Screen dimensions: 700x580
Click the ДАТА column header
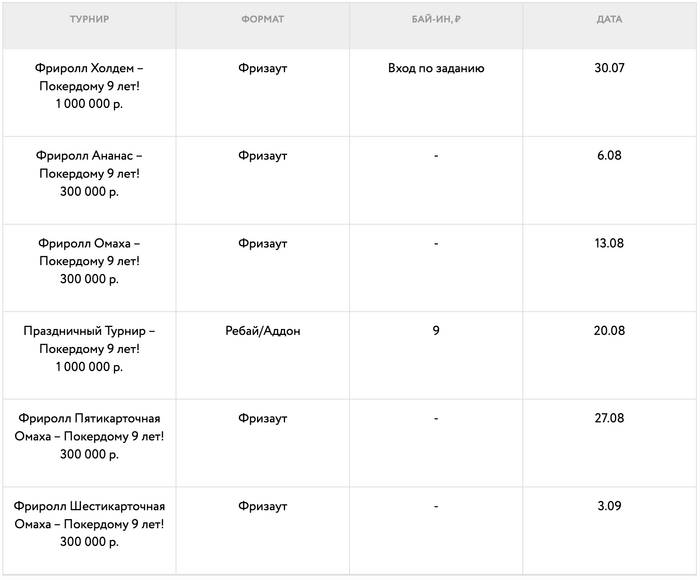[609, 19]
